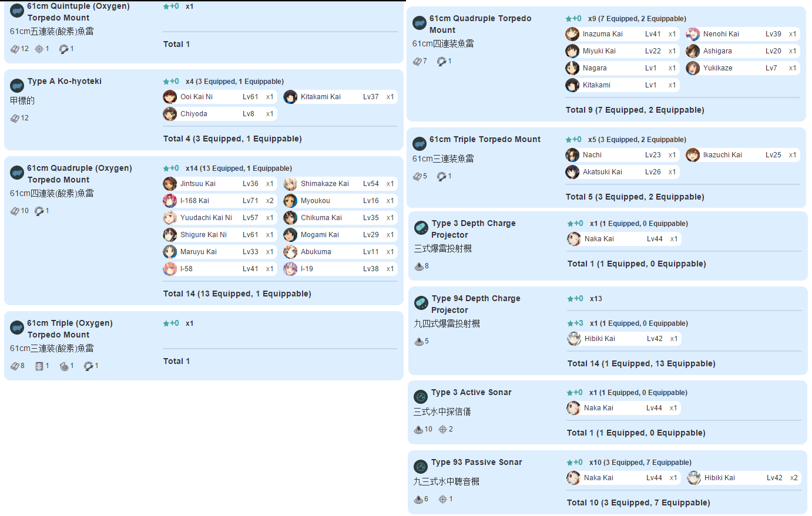Select the 61cm Triple (Oxygen) Torpedo Mount equipment icon

tap(17, 328)
